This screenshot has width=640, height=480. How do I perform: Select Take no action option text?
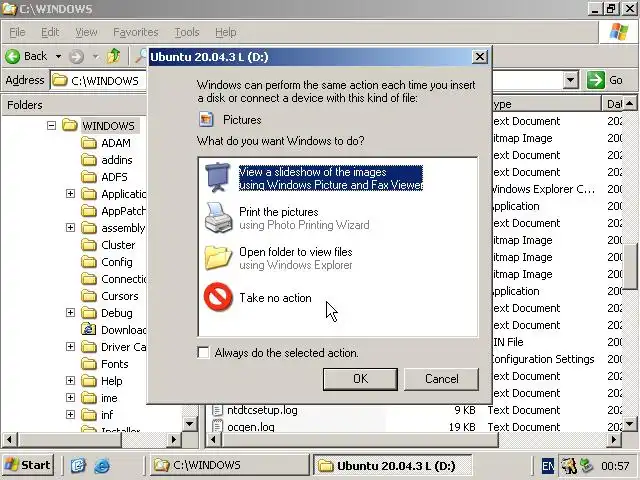(x=275, y=298)
